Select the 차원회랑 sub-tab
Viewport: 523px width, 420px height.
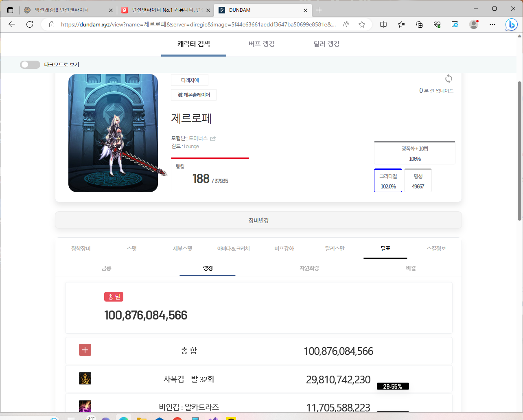point(309,268)
